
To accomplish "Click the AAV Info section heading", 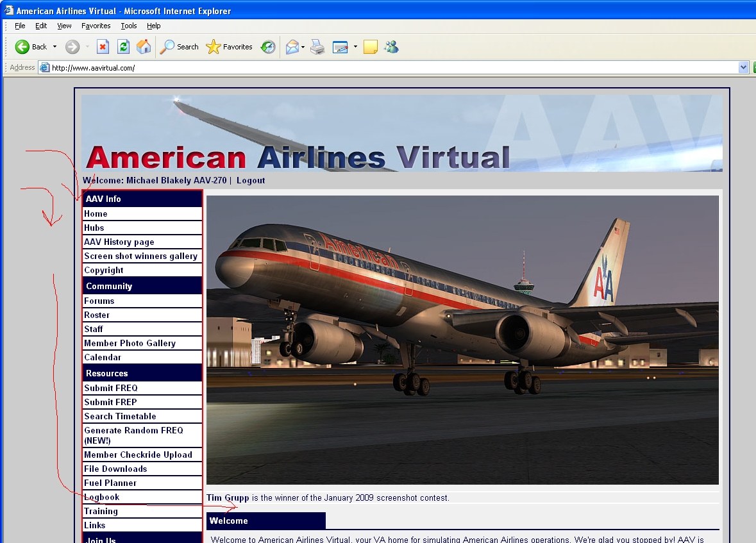I will click(142, 199).
